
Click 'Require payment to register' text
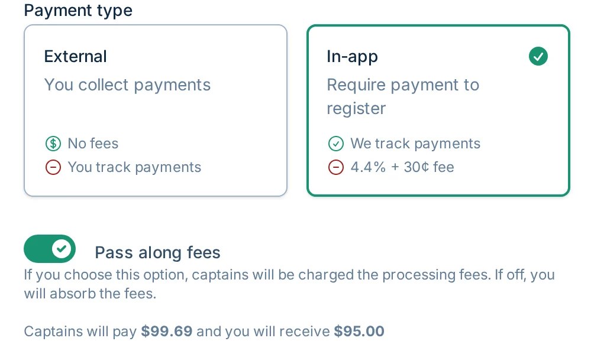coord(403,96)
